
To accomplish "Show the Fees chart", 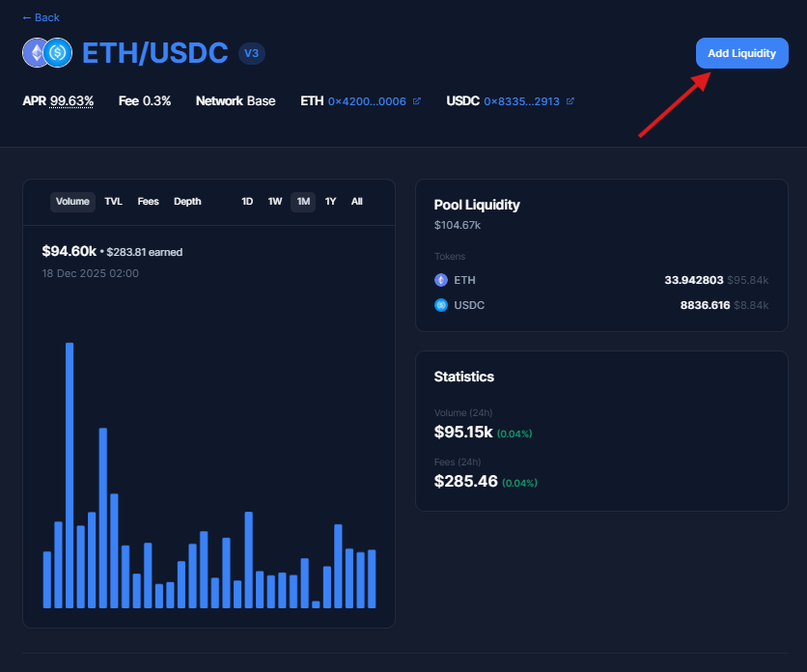I will 148,202.
